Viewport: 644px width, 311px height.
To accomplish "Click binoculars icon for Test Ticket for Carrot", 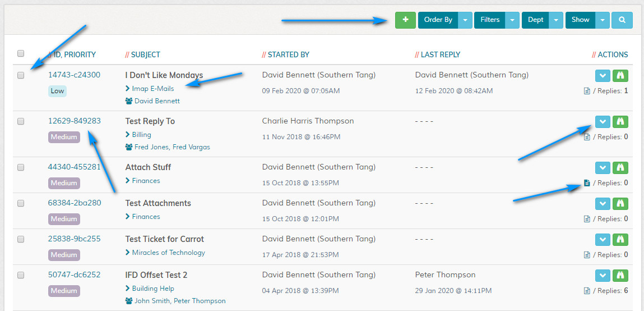I will 620,239.
